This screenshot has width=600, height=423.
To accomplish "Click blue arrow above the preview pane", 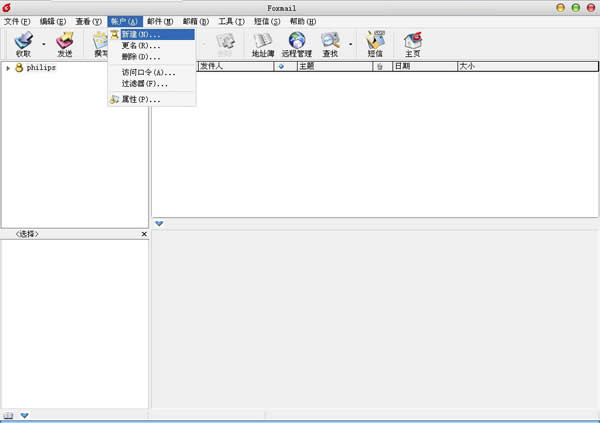I will 159,223.
